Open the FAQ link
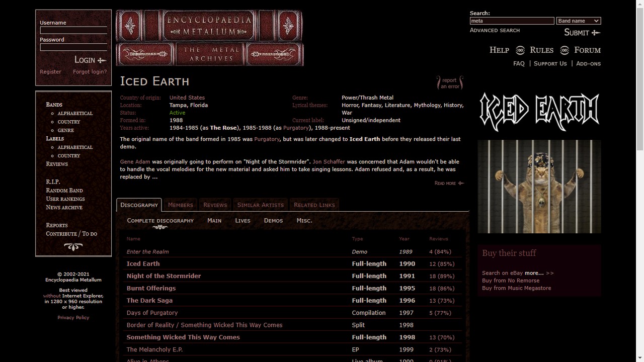Screen dimensions: 644x362 (519, 63)
